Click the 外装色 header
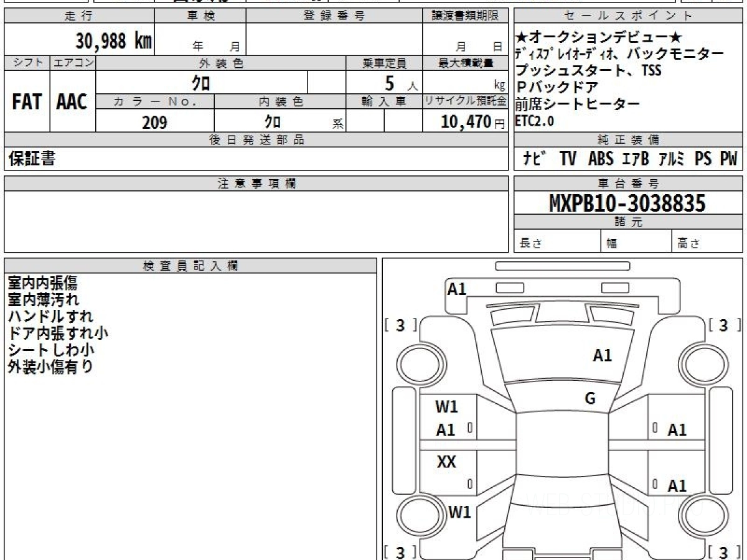 click(x=221, y=63)
